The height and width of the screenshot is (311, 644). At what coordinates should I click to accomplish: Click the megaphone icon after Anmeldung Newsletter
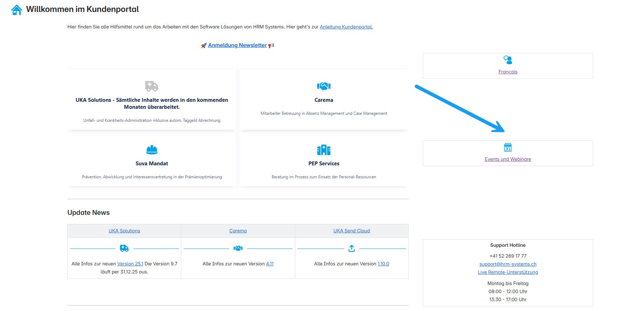click(271, 46)
